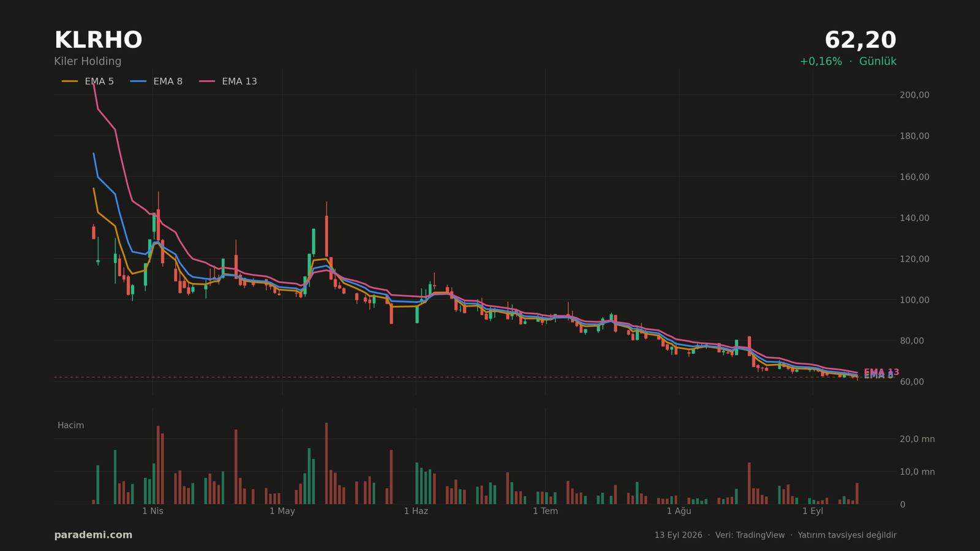Click the 60,00 price axis label

pyautogui.click(x=912, y=381)
